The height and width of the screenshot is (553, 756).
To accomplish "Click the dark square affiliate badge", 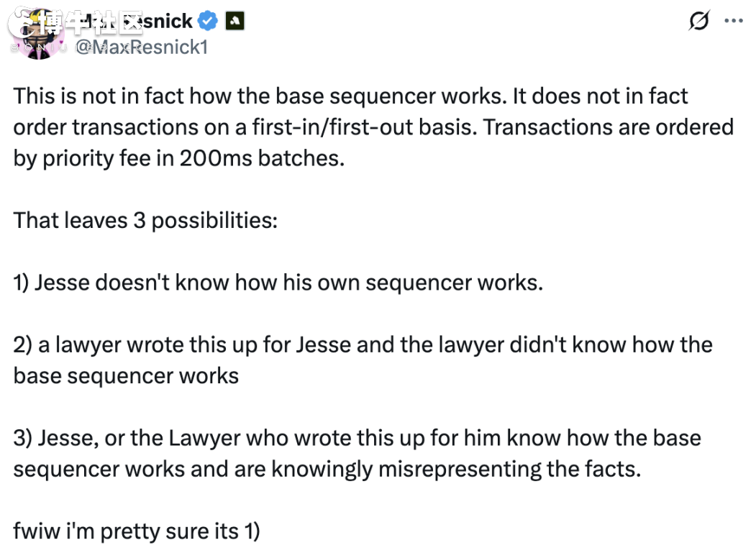I will 234,21.
